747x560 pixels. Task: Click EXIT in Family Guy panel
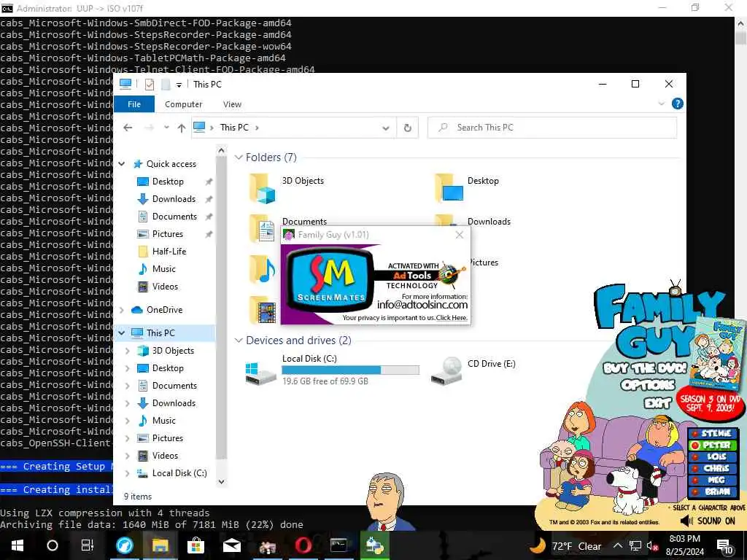(x=657, y=404)
